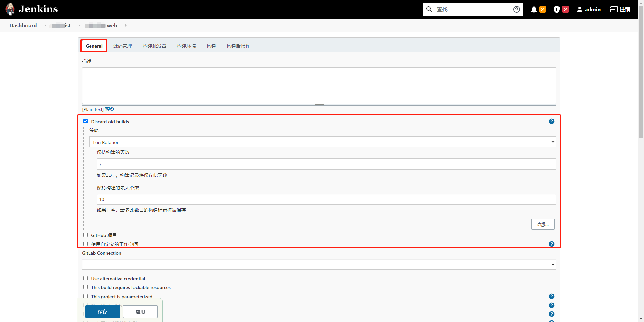Click the 高级... advanced button

click(543, 224)
